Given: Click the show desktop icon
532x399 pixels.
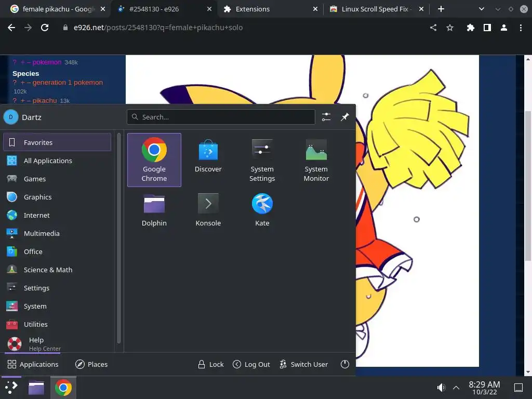Looking at the screenshot, I should pos(518,388).
